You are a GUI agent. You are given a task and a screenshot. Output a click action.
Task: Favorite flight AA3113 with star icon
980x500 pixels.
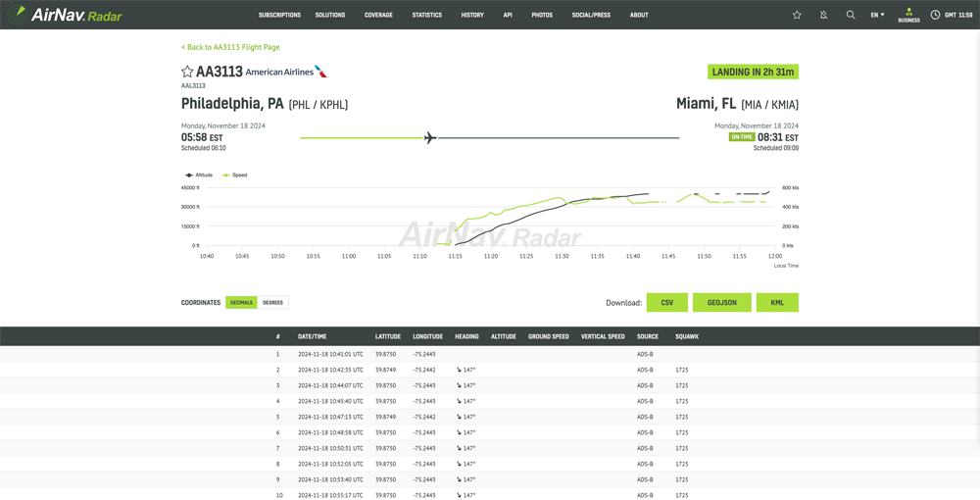[x=187, y=72]
